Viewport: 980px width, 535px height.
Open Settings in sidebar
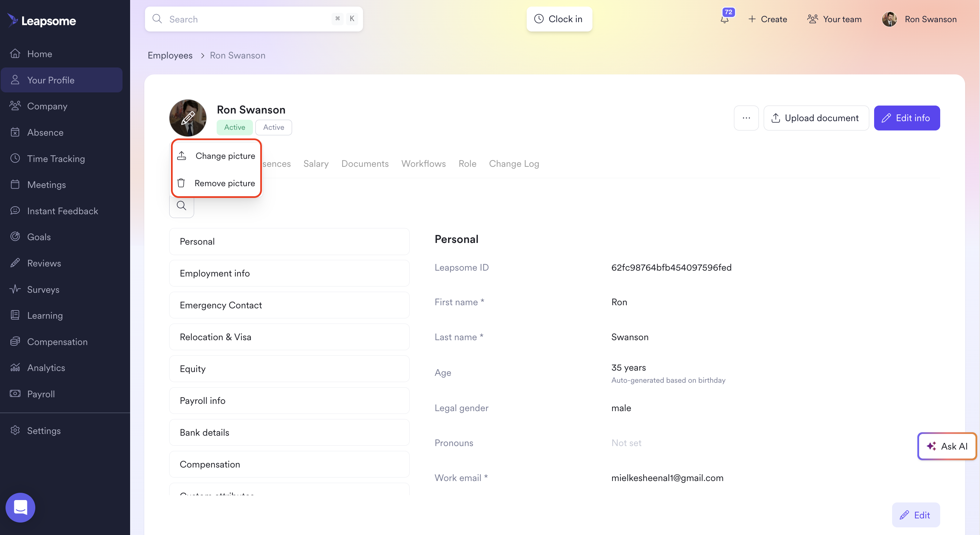[x=62, y=430]
